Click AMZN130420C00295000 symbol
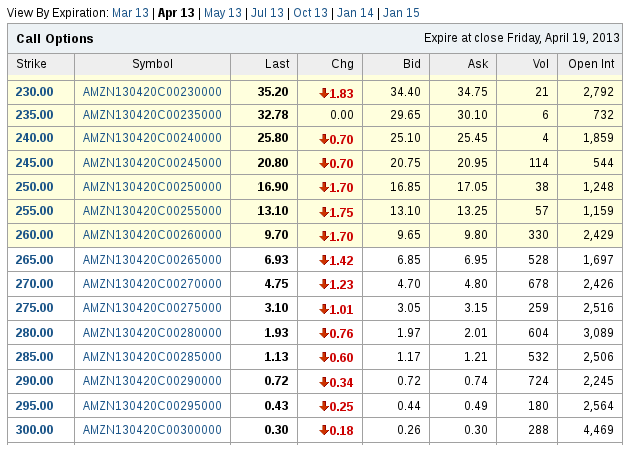 [152, 406]
